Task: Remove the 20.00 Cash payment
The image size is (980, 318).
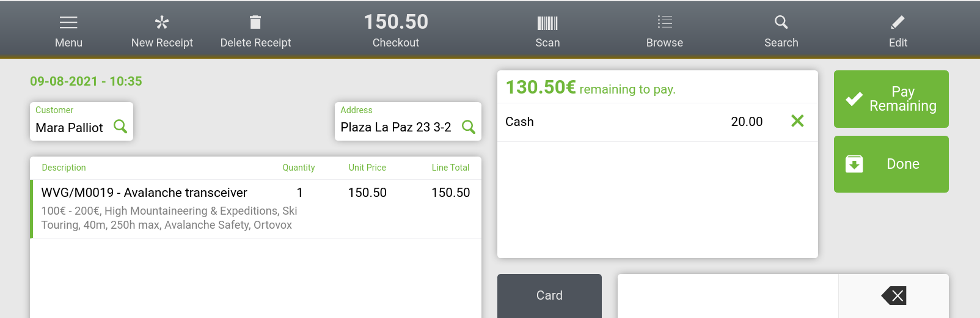Action: tap(797, 121)
